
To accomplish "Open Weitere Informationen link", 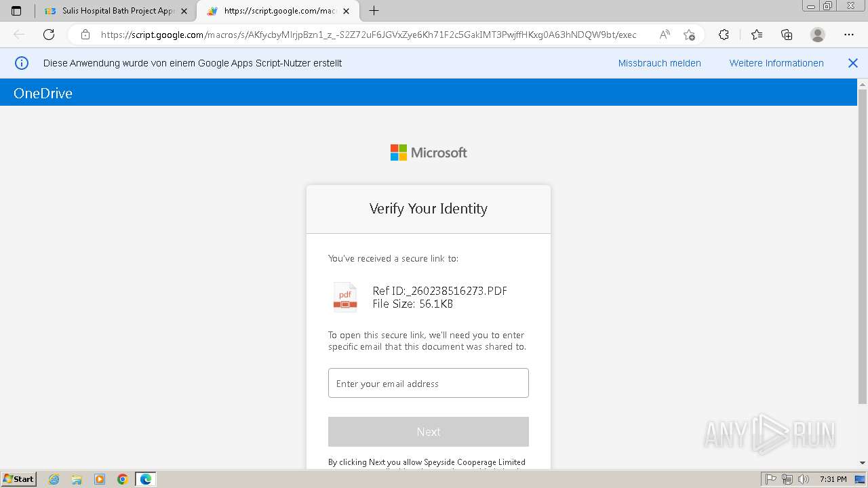I will (776, 63).
